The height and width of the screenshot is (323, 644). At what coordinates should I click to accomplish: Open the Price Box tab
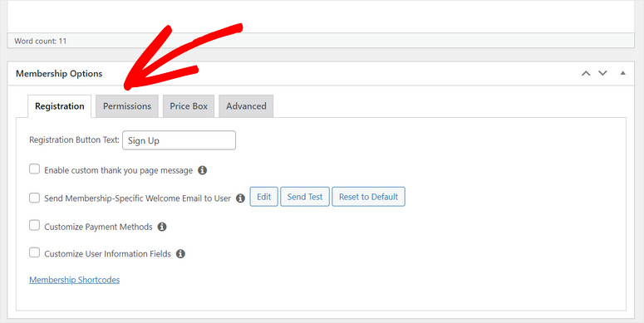(189, 106)
